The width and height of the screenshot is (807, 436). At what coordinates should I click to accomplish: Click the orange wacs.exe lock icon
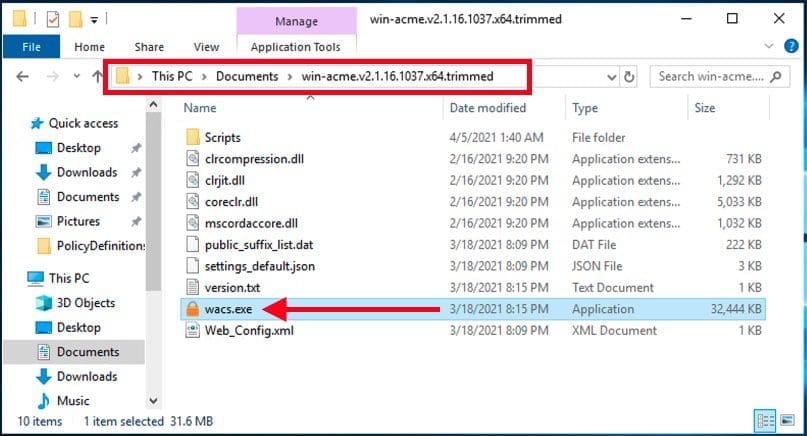click(x=193, y=309)
